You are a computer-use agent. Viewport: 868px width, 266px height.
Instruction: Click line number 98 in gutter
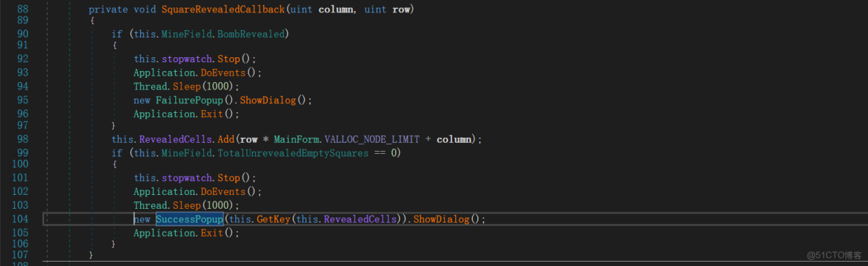(23, 139)
